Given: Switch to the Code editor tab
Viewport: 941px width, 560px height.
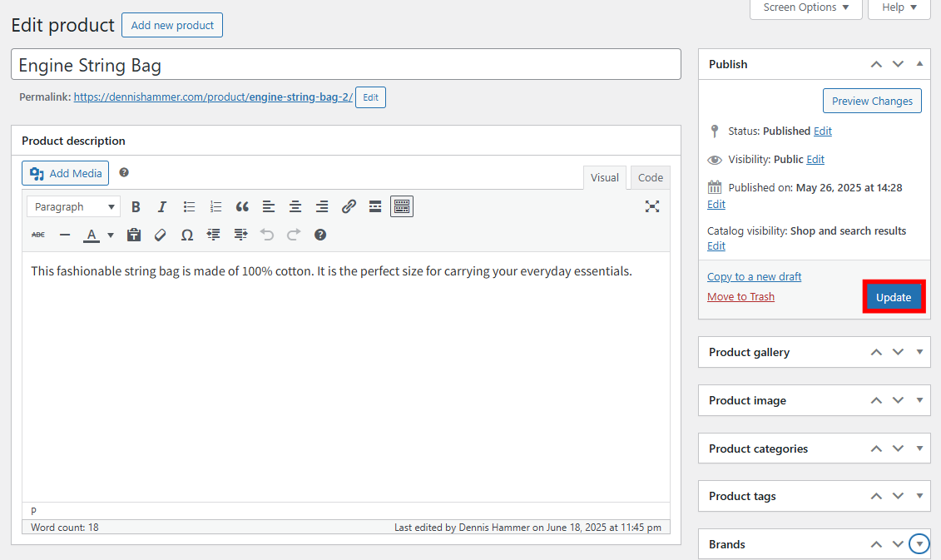Looking at the screenshot, I should 650,177.
